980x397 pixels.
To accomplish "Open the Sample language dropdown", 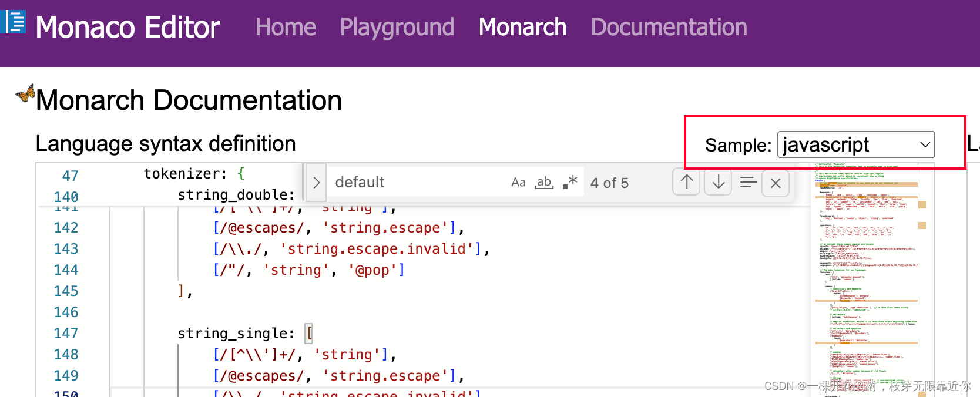I will coord(856,144).
